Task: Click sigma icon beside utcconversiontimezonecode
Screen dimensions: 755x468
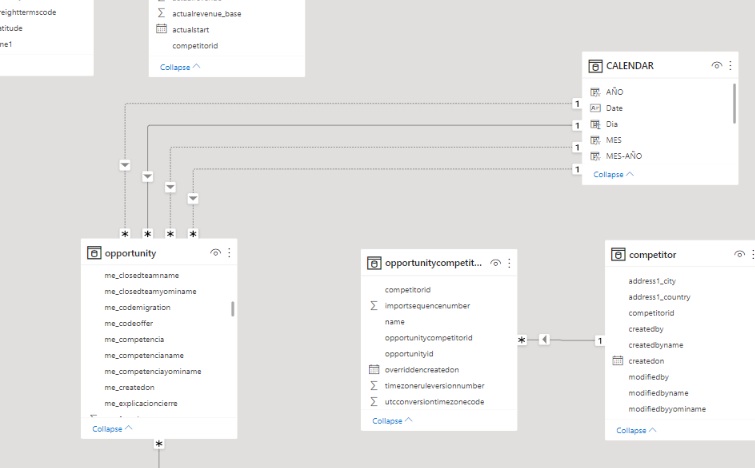Action: tap(374, 401)
